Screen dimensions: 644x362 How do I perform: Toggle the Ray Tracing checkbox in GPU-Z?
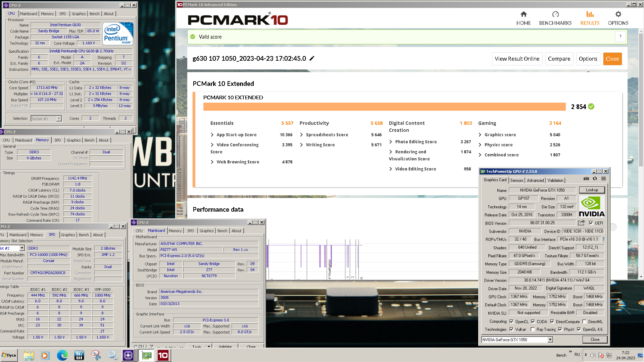533,329
